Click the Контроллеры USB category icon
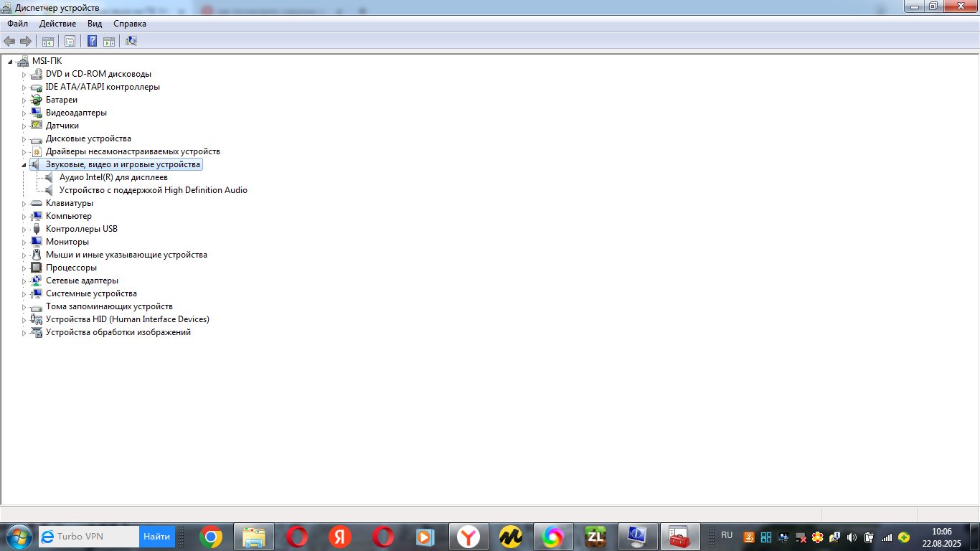The image size is (980, 551). tap(37, 229)
